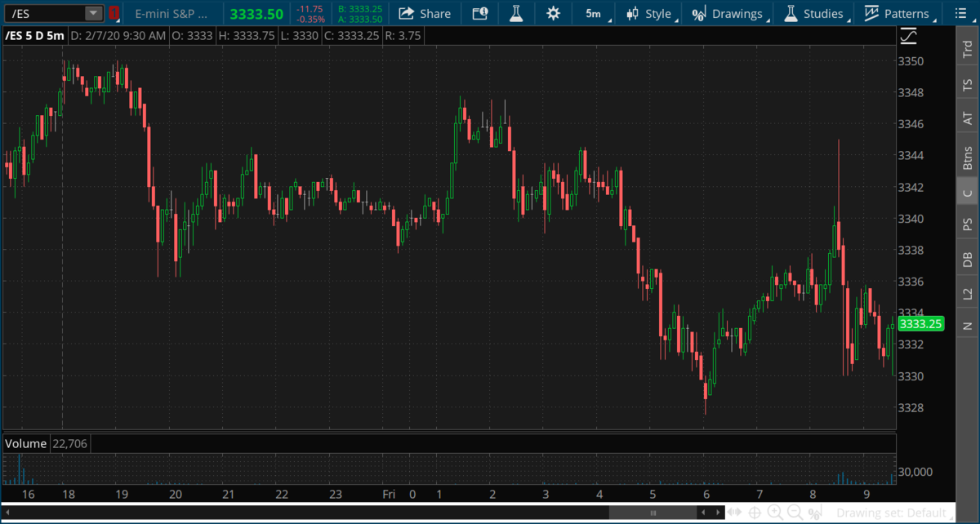Zoom in with magnifier plus icon
The width and height of the screenshot is (980, 524).
click(x=775, y=513)
